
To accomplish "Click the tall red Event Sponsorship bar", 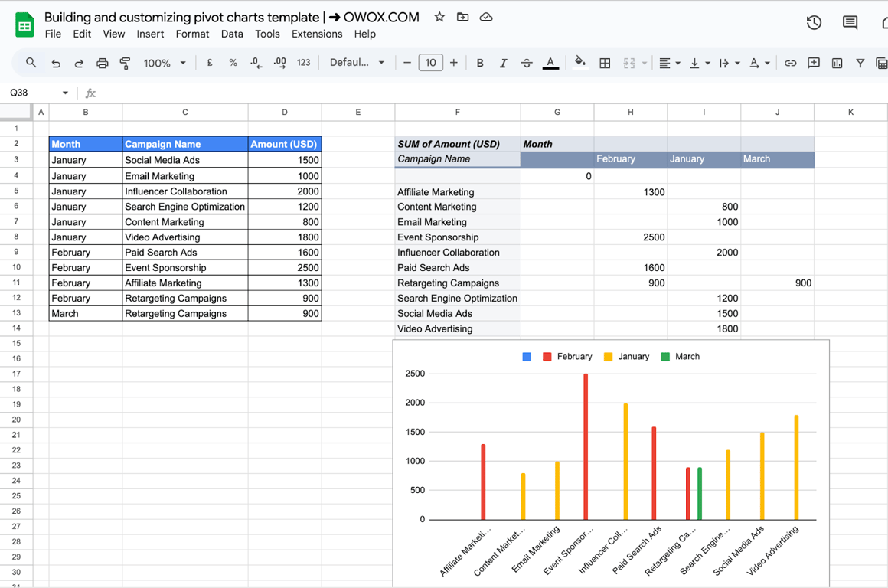I will coord(586,446).
